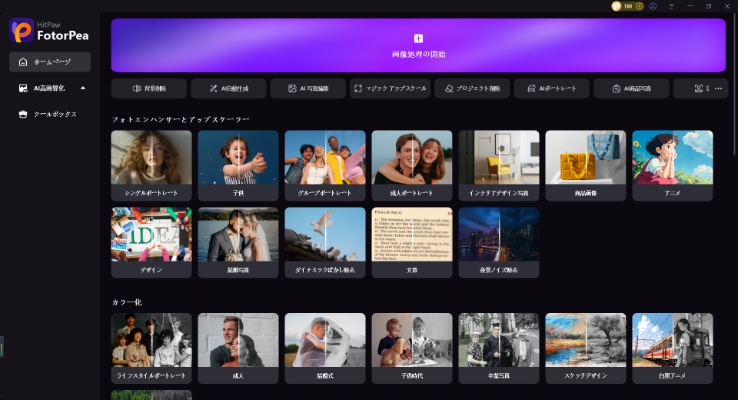This screenshot has width=738, height=400.
Task: Open the AI photo editing (AI写真編集) tool
Action: click(308, 88)
